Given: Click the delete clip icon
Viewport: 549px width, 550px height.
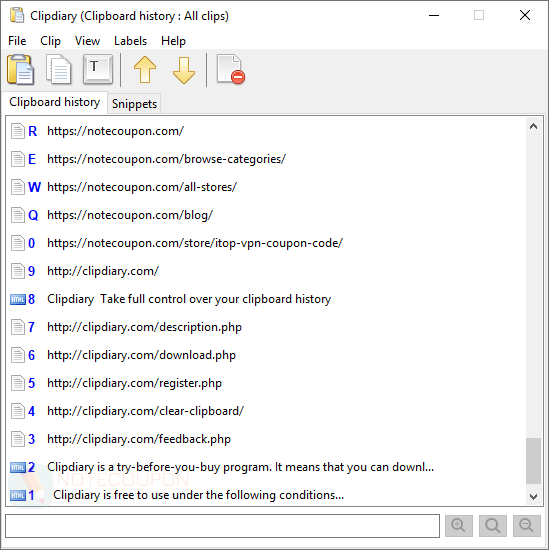Looking at the screenshot, I should click(x=230, y=69).
